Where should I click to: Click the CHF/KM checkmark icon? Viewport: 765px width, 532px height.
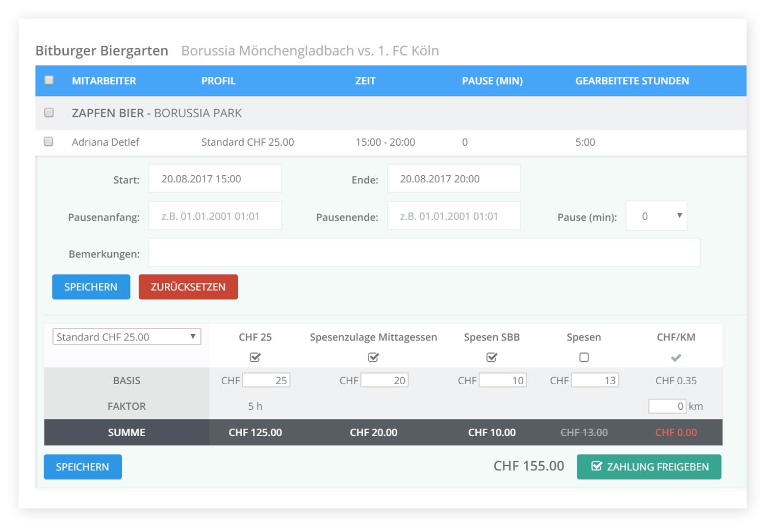[676, 358]
